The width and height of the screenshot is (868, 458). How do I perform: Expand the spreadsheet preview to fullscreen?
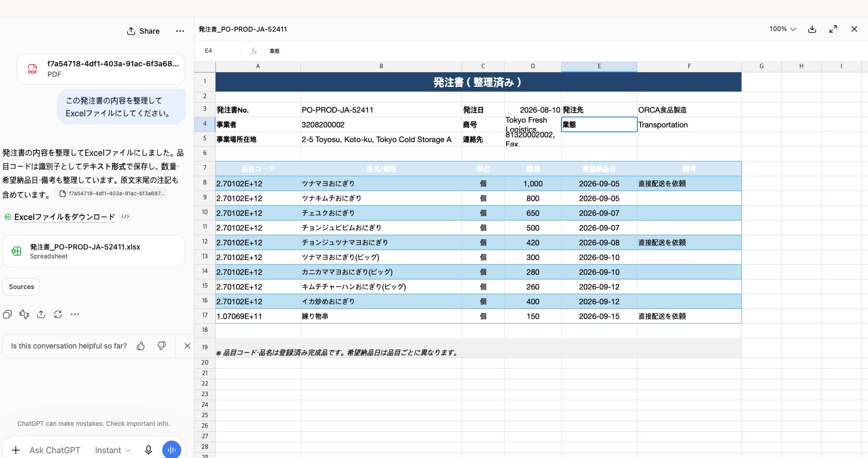[x=833, y=29]
